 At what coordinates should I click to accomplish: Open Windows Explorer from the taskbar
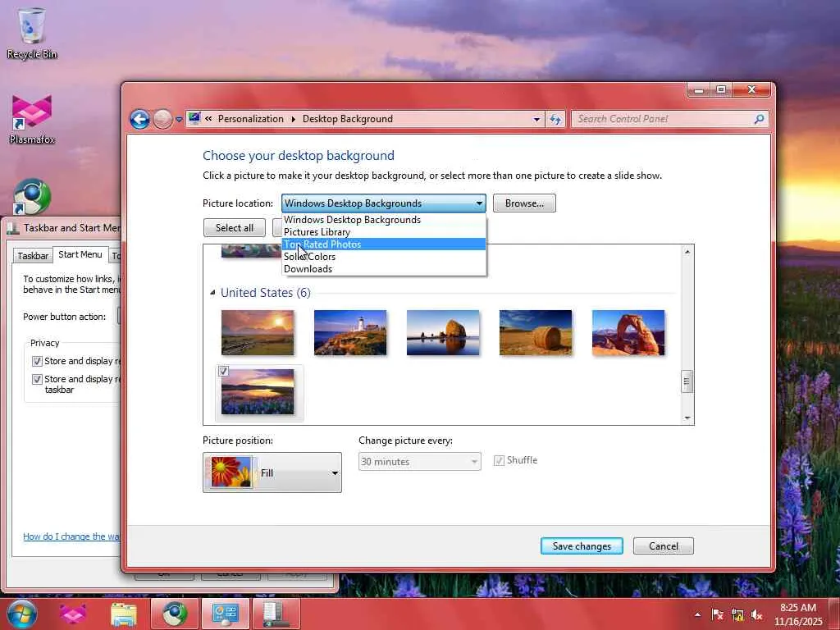[x=124, y=614]
